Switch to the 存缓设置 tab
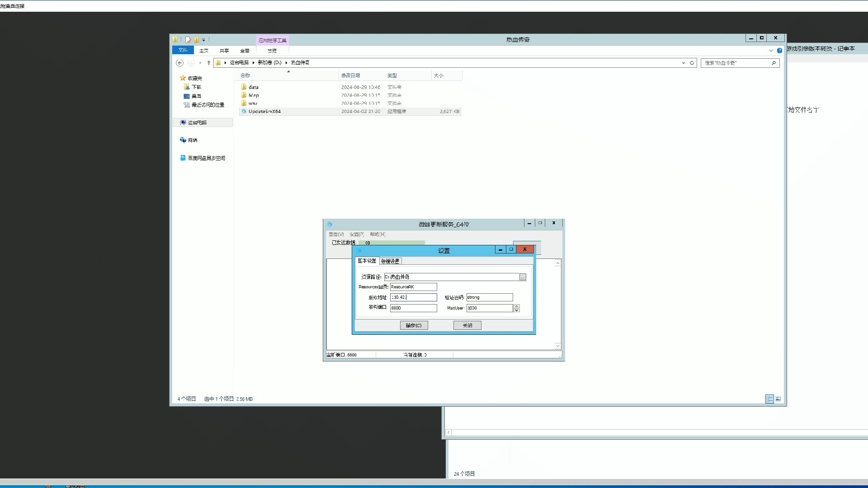868x488 pixels. point(390,261)
